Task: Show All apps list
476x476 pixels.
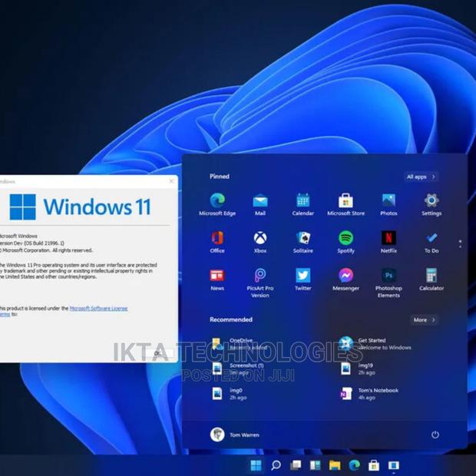Action: coord(421,177)
